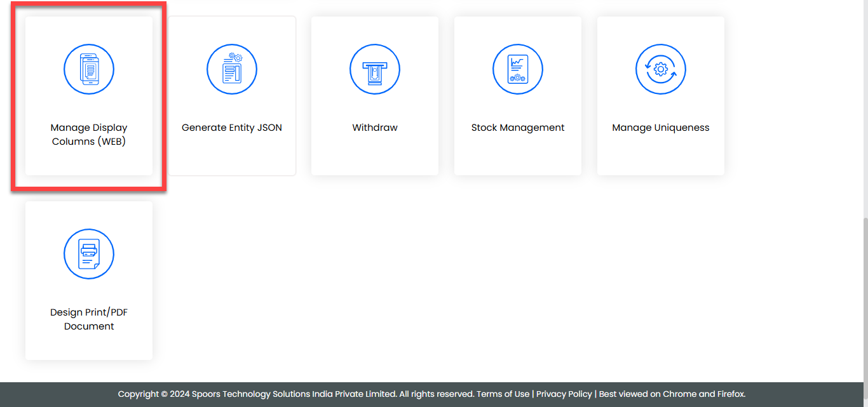The width and height of the screenshot is (868, 407).
Task: Click the 'Best viewed on Chrome and Firefox' text
Action: [672, 394]
